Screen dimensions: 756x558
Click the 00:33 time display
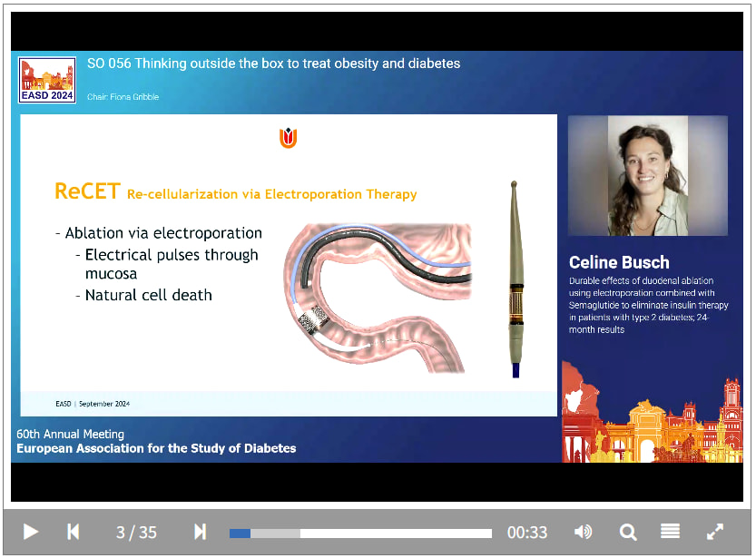(x=527, y=533)
